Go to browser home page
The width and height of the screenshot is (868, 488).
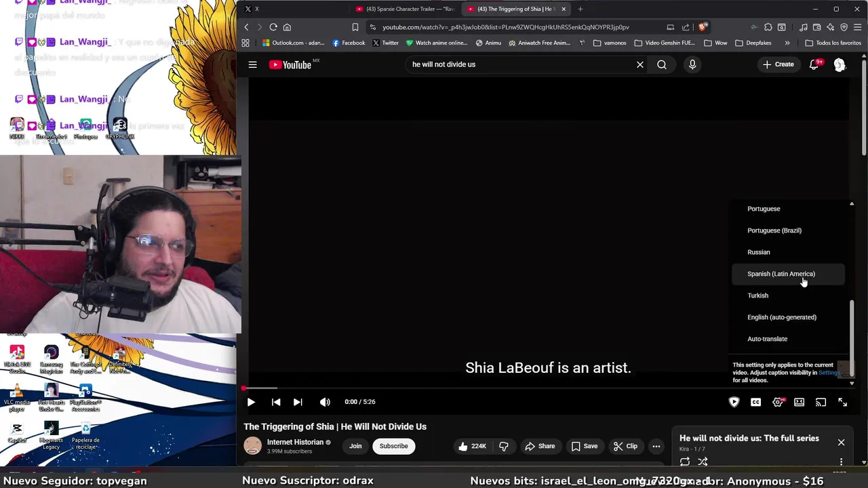tap(287, 27)
